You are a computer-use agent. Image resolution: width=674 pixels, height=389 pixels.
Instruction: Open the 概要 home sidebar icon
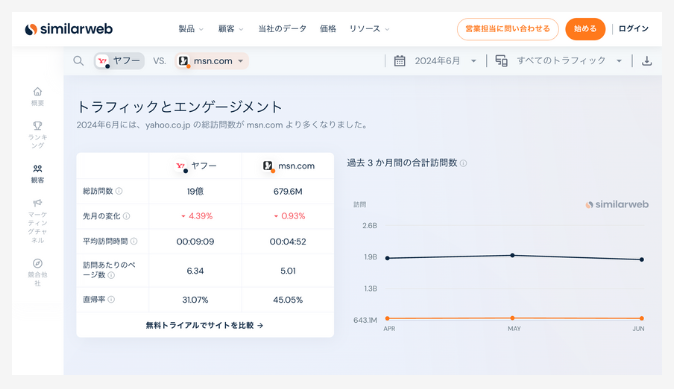pyautogui.click(x=37, y=92)
